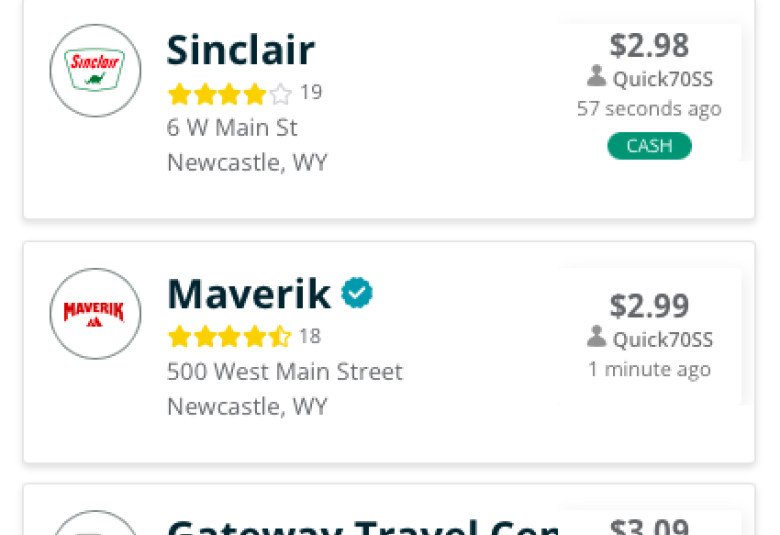The image size is (780, 535).
Task: Click the Maverik station logo
Action: tap(96, 314)
